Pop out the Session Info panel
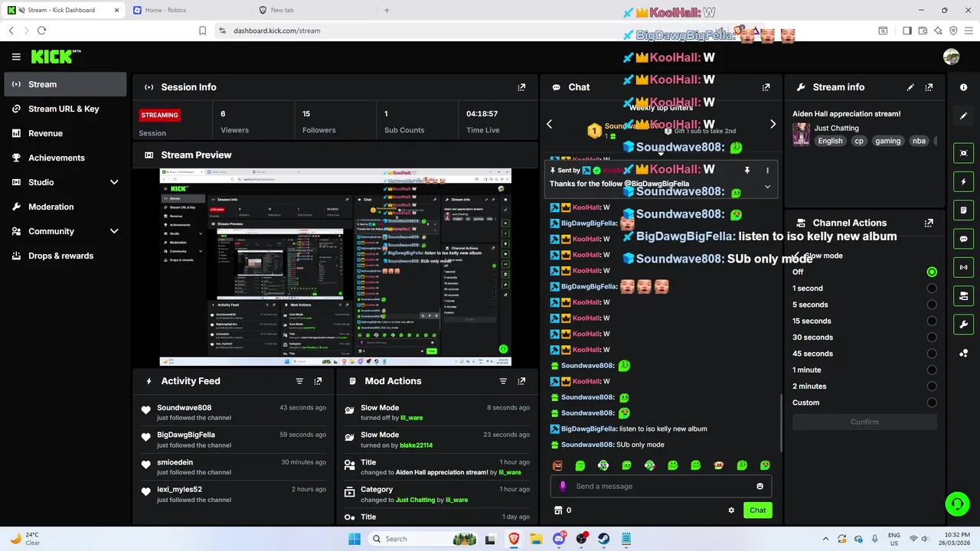The image size is (980, 551). [x=521, y=87]
